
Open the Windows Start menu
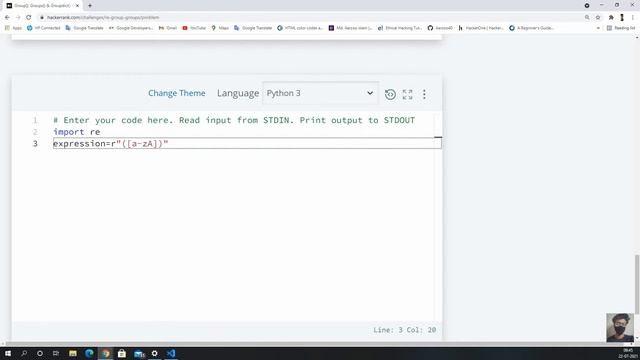pos(8,353)
